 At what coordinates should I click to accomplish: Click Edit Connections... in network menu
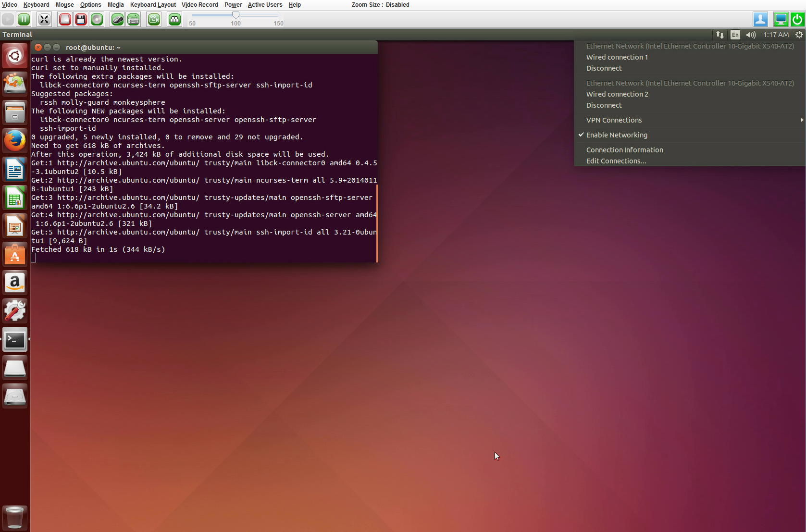click(x=616, y=161)
